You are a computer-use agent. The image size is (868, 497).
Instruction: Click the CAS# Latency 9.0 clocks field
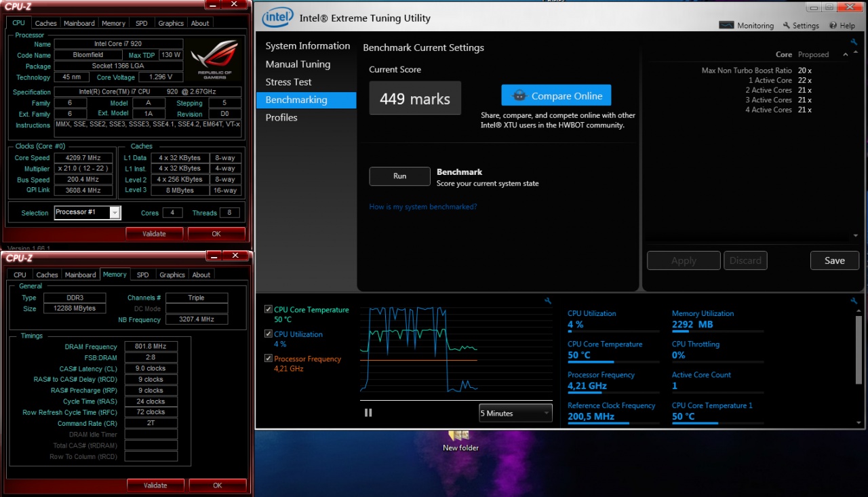[x=151, y=368]
